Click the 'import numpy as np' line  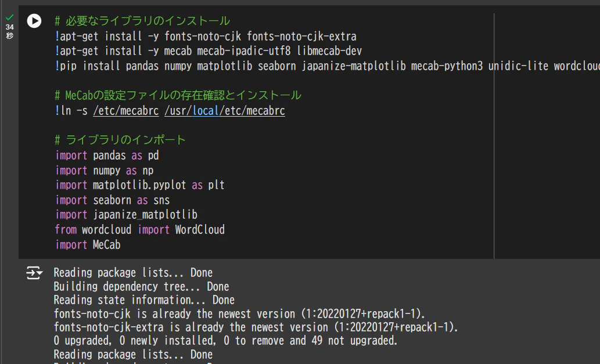click(x=105, y=171)
